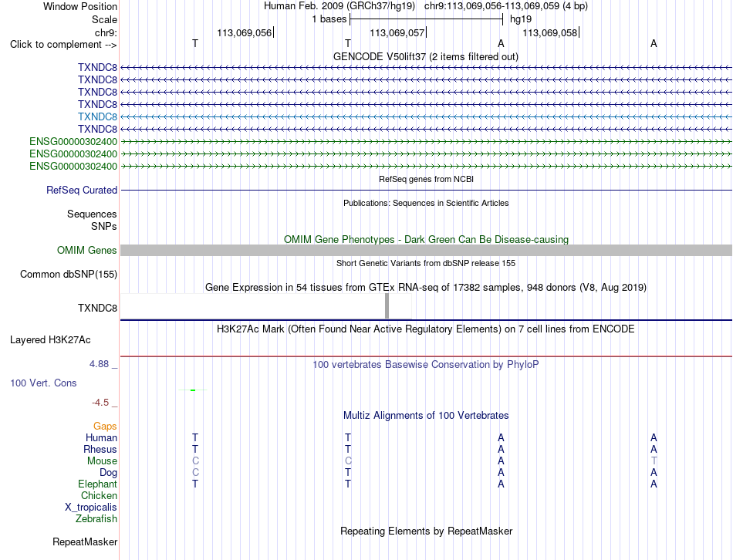
Task: Click the chr9: ruler label
Action: click(106, 32)
